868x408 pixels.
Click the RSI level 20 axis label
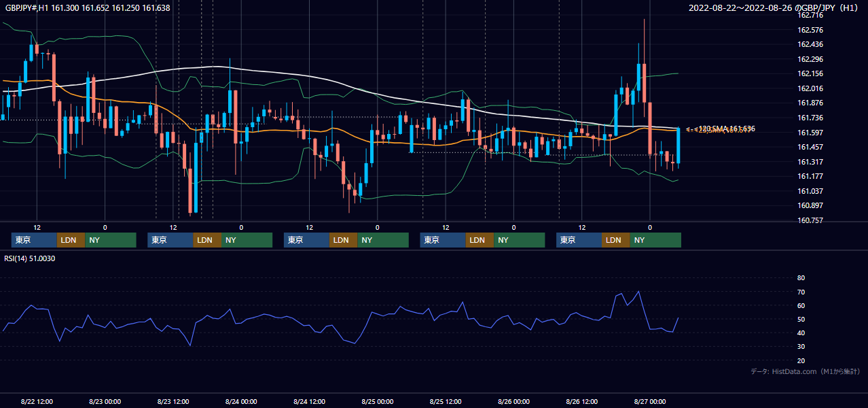point(801,360)
